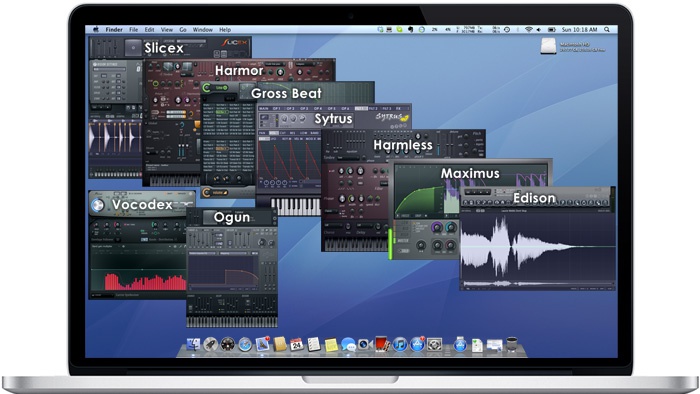Click the Sun 10:18 AM clock
The image size is (700, 394).
point(579,29)
